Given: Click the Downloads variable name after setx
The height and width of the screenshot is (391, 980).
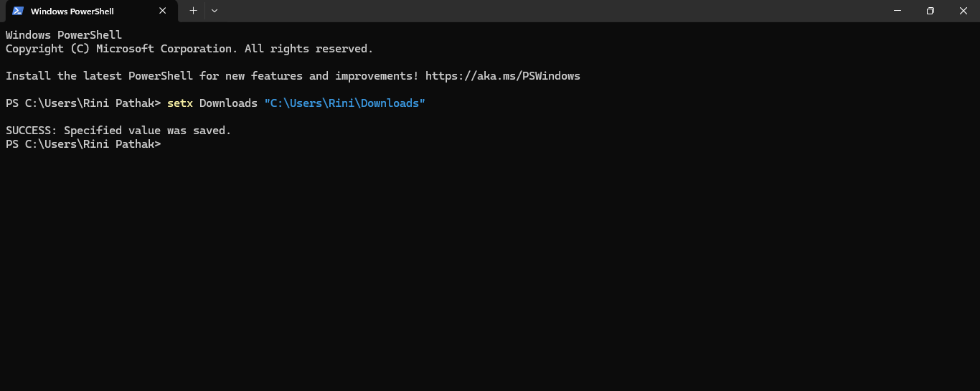Looking at the screenshot, I should pos(228,103).
